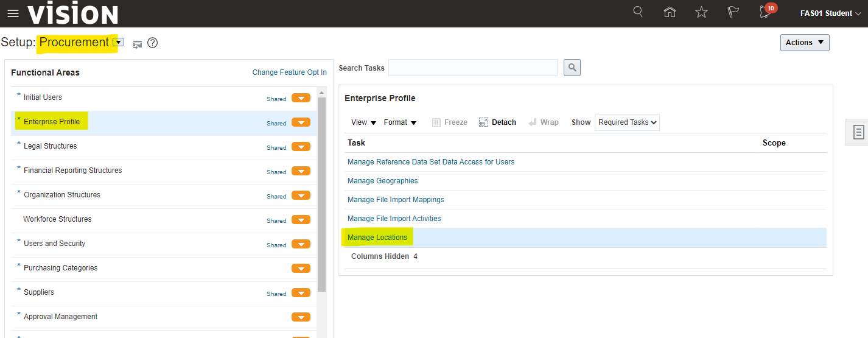Open the Show Required Tasks dropdown
This screenshot has width=868, height=338.
627,122
